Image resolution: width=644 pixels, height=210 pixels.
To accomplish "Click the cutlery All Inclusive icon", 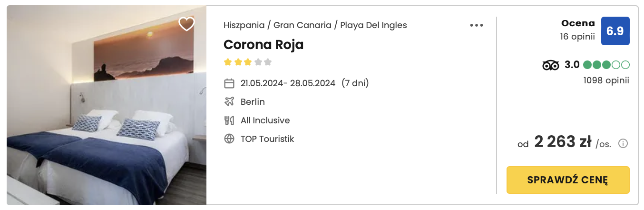I will click(229, 120).
